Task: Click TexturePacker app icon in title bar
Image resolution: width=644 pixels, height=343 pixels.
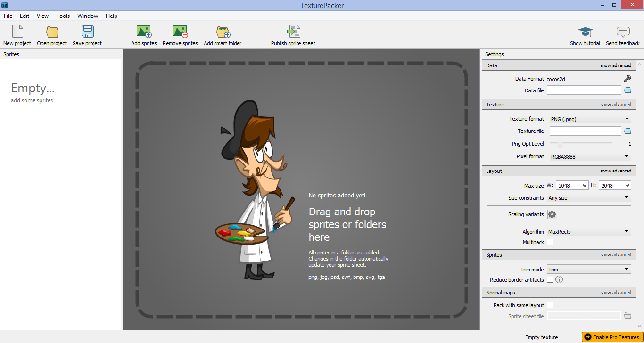Action: (5, 5)
